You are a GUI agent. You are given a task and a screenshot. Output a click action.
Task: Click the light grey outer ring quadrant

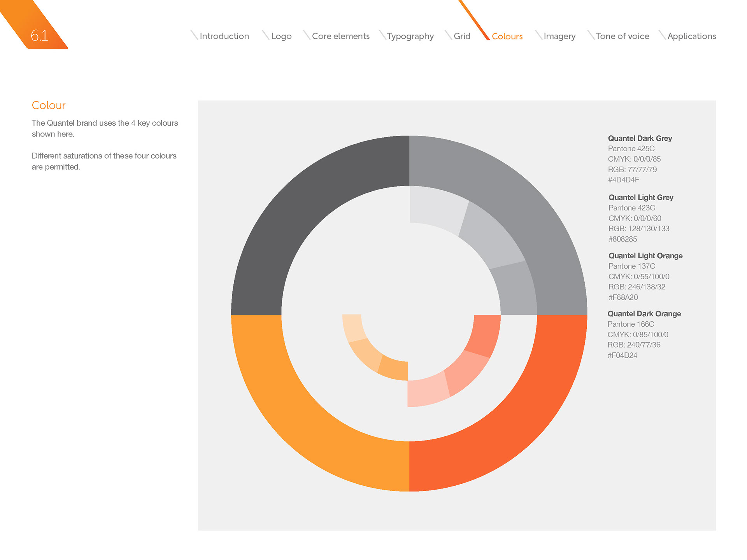pyautogui.click(x=517, y=206)
